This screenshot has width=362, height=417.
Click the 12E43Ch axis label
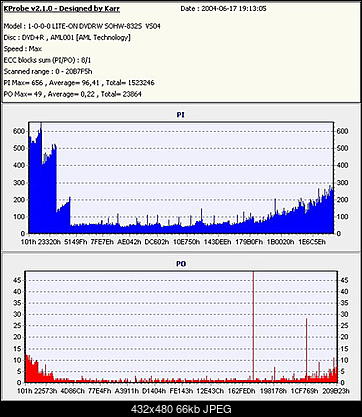pos(210,391)
